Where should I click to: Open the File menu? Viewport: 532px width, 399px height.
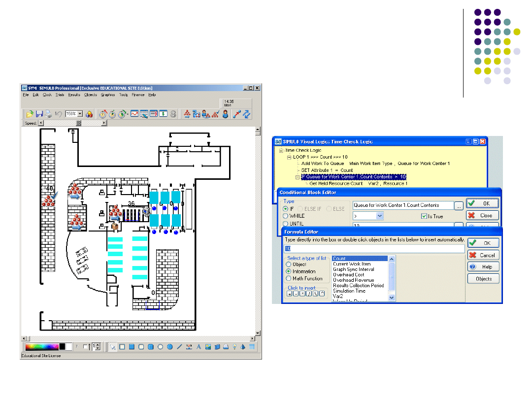click(x=26, y=95)
